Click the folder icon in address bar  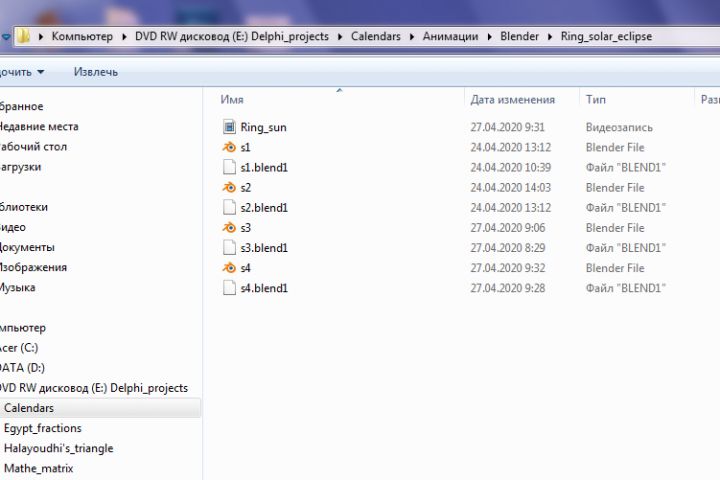(x=23, y=36)
